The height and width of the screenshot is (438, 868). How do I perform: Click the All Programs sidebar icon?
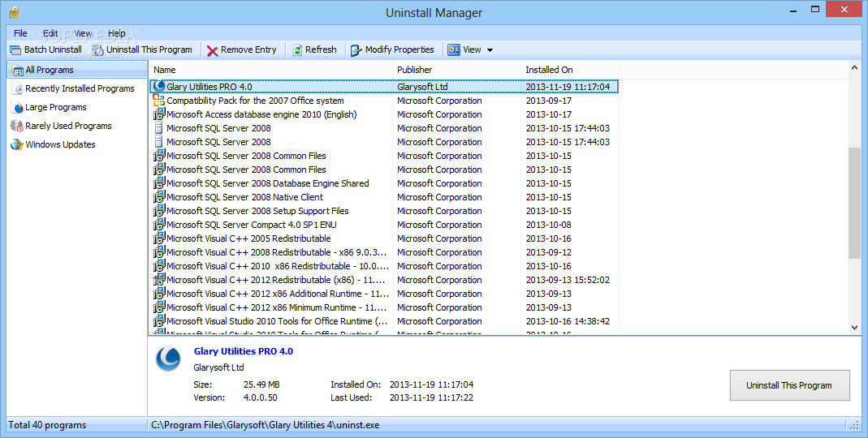pos(18,70)
